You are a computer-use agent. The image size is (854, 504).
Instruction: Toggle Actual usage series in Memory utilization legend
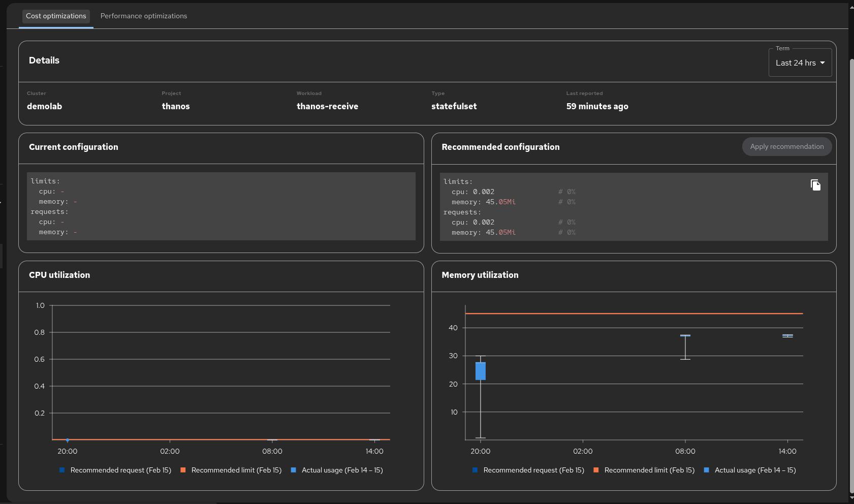[706, 470]
